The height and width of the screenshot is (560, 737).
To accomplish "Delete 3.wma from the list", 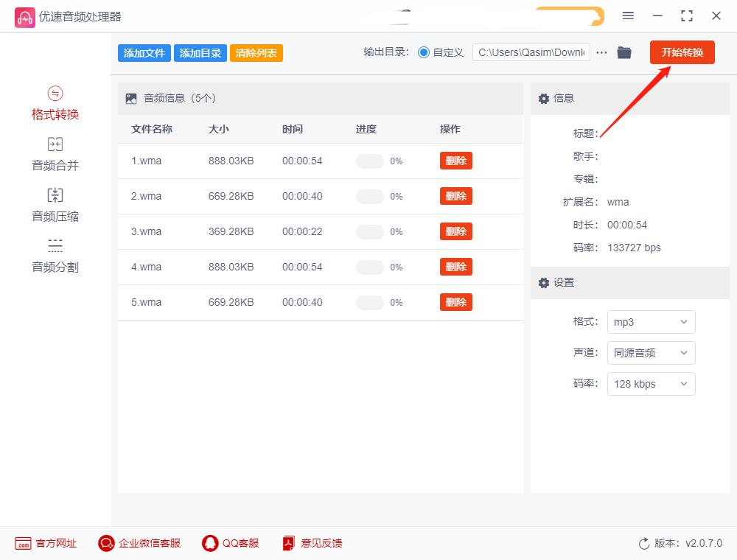I will 455,231.
